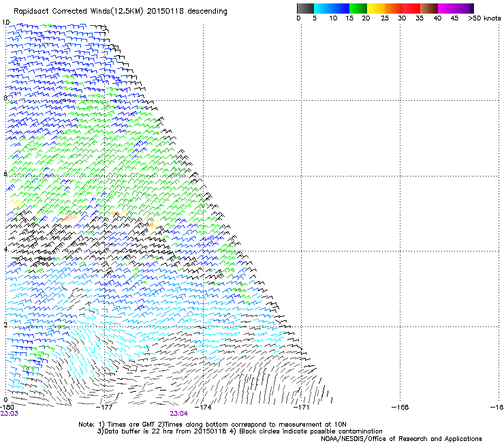This screenshot has height=443, width=504.
Task: Click the yellow 20-25 knots legend swatch
Action: 376,8
